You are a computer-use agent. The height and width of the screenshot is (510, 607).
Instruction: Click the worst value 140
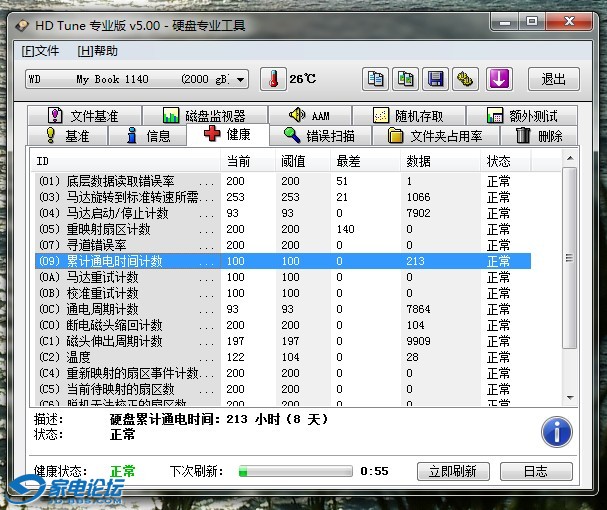345,229
